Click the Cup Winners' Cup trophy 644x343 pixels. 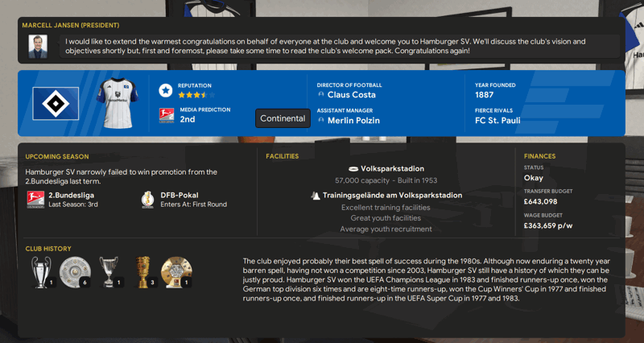coord(109,271)
